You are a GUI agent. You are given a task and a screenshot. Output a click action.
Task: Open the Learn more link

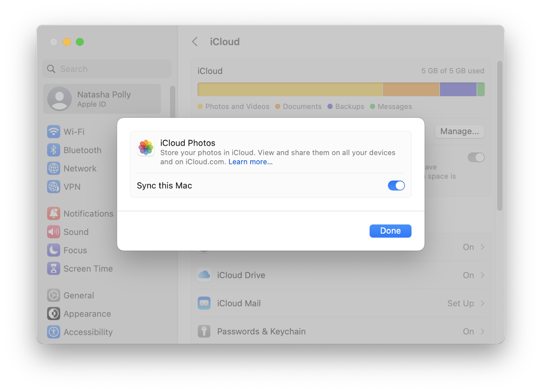pyautogui.click(x=251, y=162)
